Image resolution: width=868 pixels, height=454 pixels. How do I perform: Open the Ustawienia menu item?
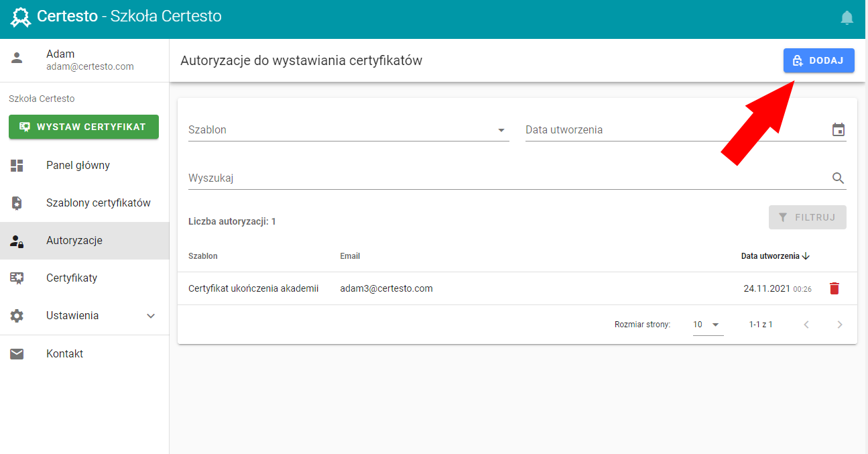[x=84, y=316]
